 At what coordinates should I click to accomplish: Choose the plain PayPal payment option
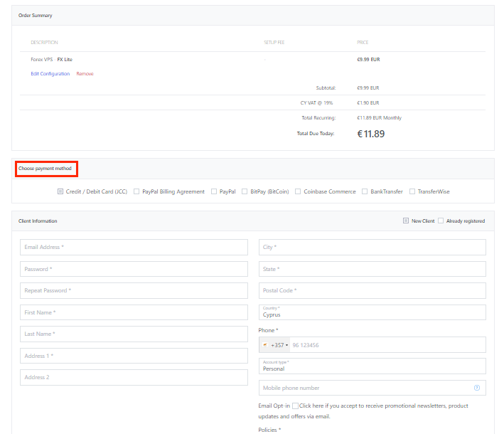click(214, 191)
